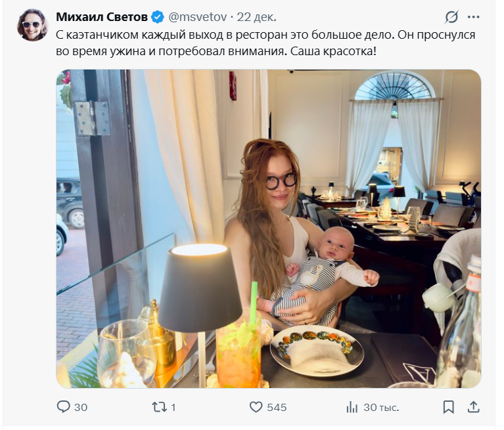Like the tweet with heart icon
The width and height of the screenshot is (504, 430).
[256, 407]
